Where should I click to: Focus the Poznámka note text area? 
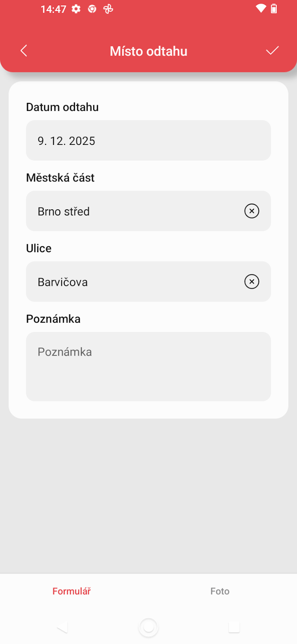148,366
